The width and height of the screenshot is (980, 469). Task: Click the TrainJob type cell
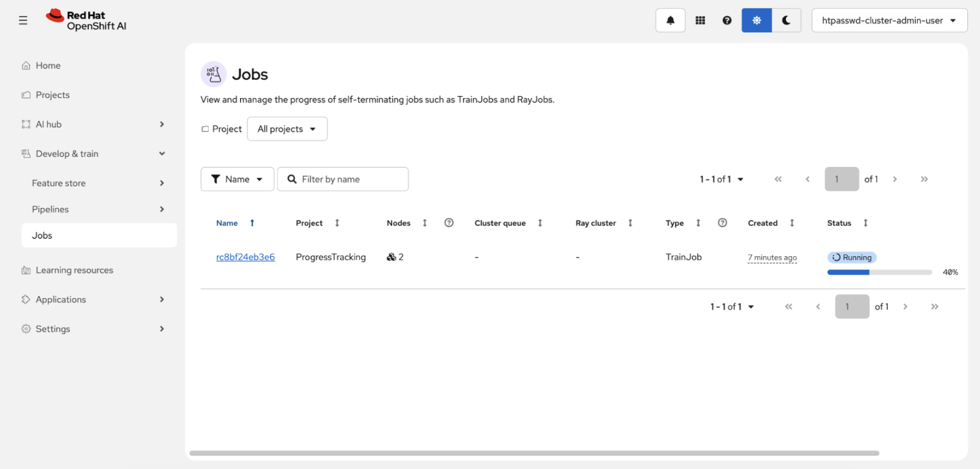[x=683, y=257]
